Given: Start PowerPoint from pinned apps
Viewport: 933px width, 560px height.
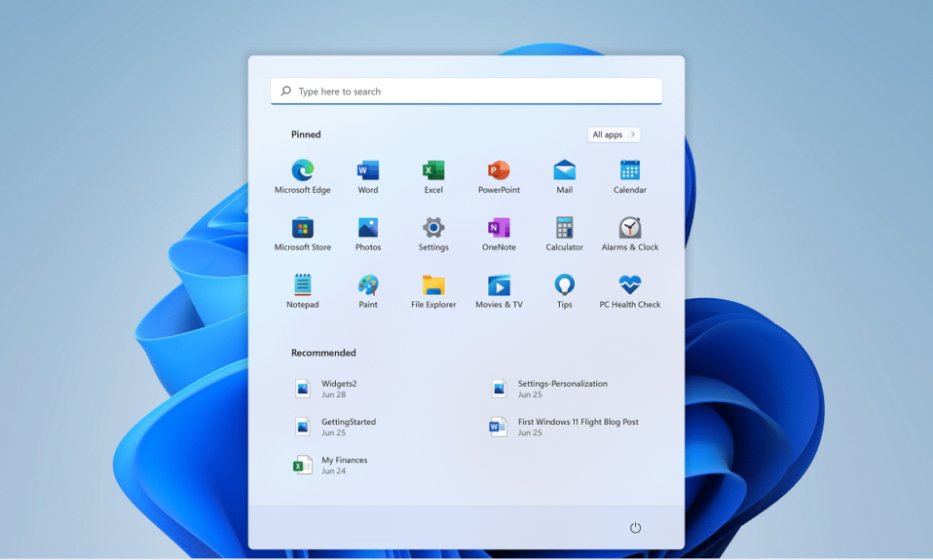Looking at the screenshot, I should pyautogui.click(x=499, y=176).
